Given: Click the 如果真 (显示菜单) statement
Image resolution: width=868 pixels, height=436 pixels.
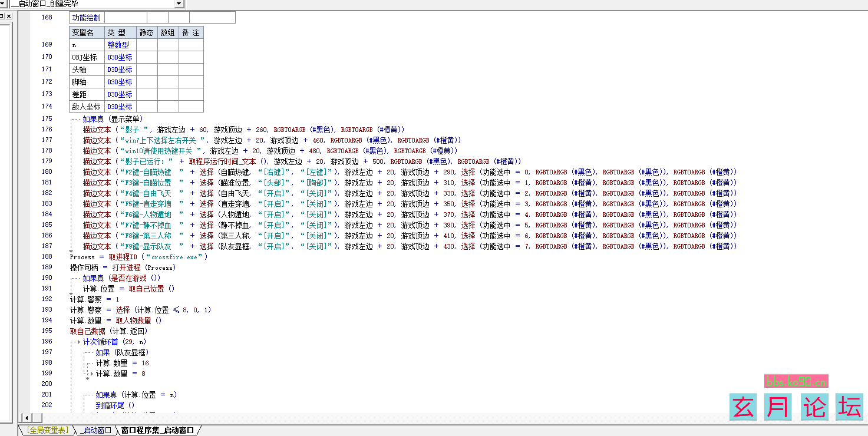Looking at the screenshot, I should (x=113, y=119).
